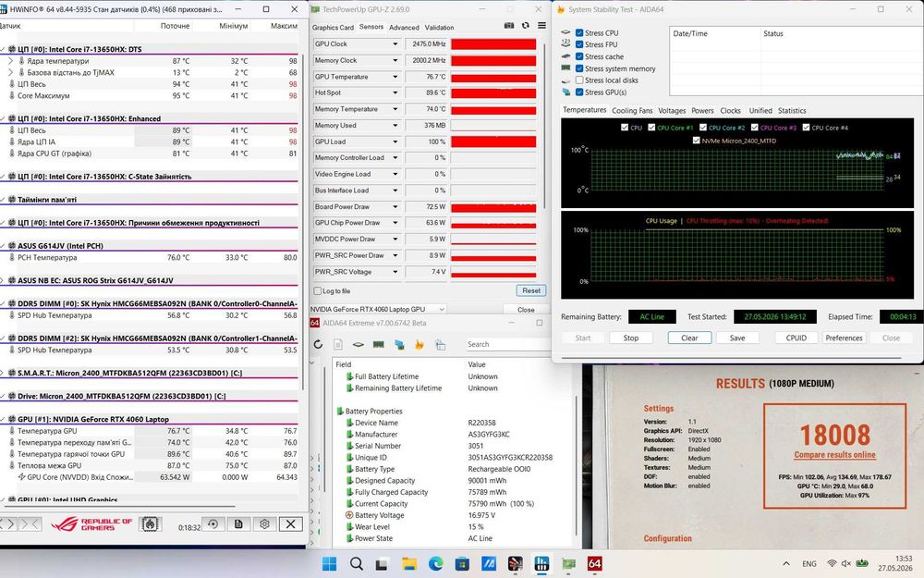The image size is (924, 578).
Task: Open the Windows Start menu
Action: click(x=330, y=564)
